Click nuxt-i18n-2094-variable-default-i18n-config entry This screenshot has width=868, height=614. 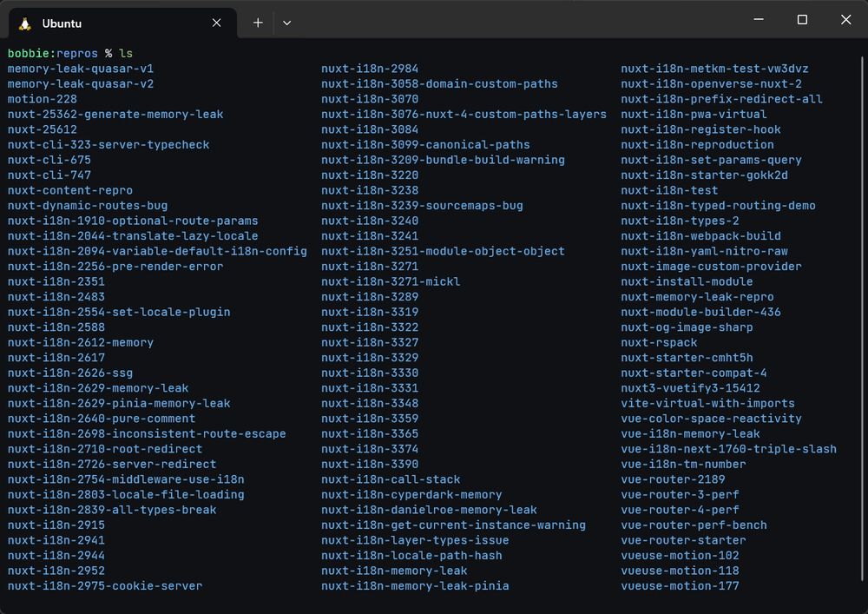157,251
